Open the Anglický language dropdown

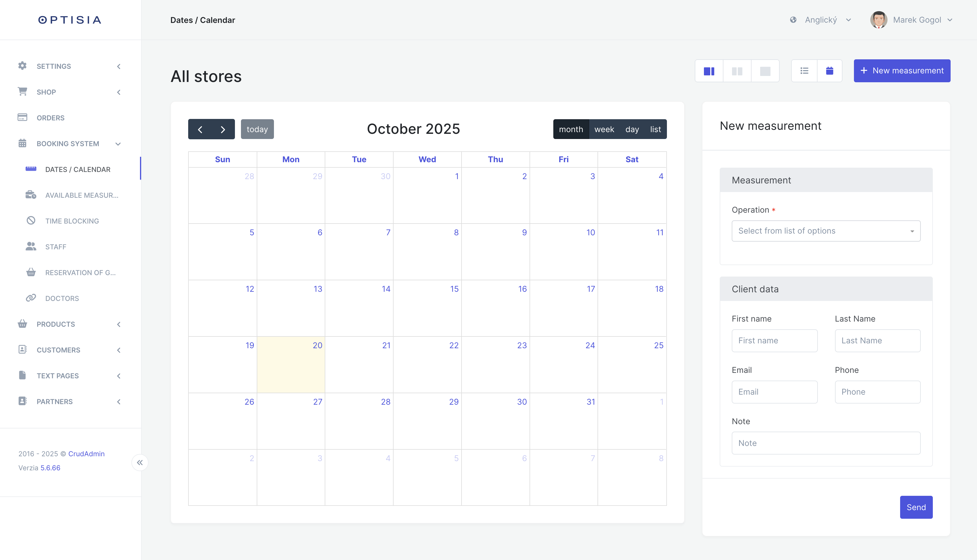point(821,20)
